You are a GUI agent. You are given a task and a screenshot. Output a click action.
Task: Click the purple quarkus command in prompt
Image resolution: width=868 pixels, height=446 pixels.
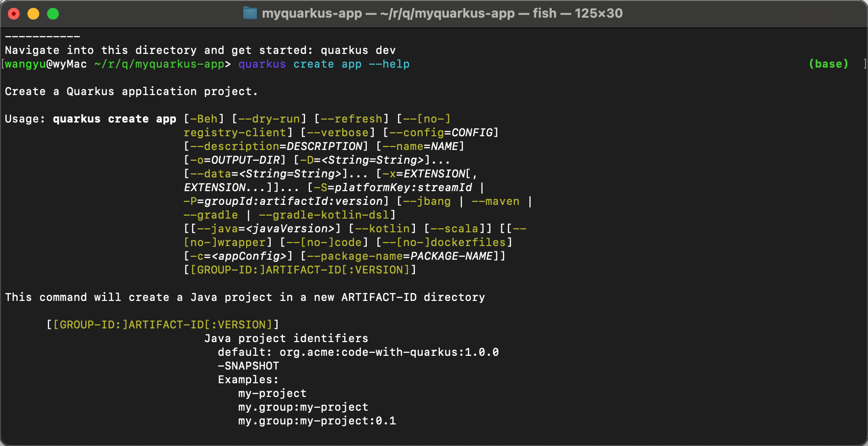click(262, 64)
